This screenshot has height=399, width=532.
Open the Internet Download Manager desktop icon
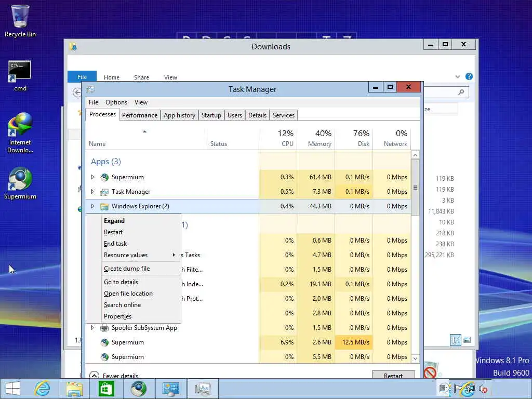tap(20, 124)
